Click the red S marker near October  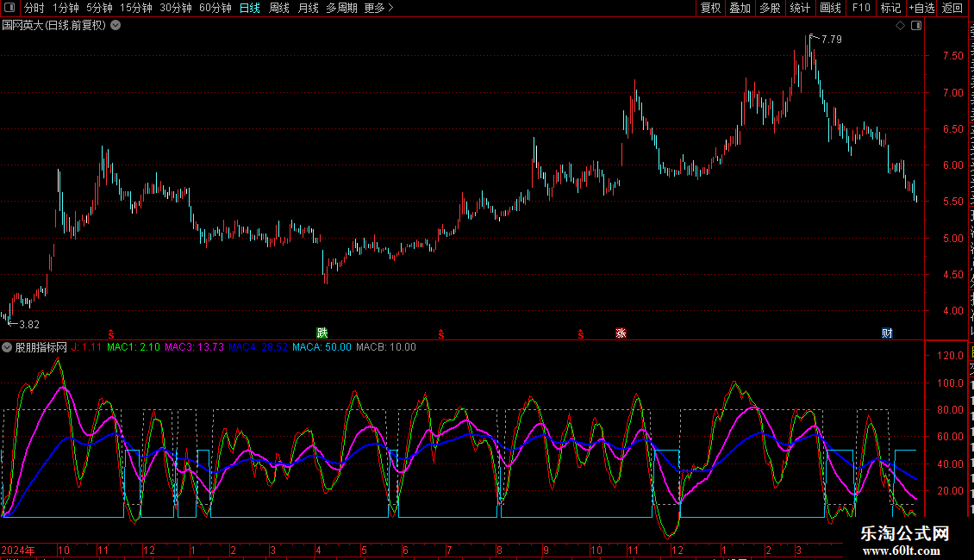click(x=581, y=334)
